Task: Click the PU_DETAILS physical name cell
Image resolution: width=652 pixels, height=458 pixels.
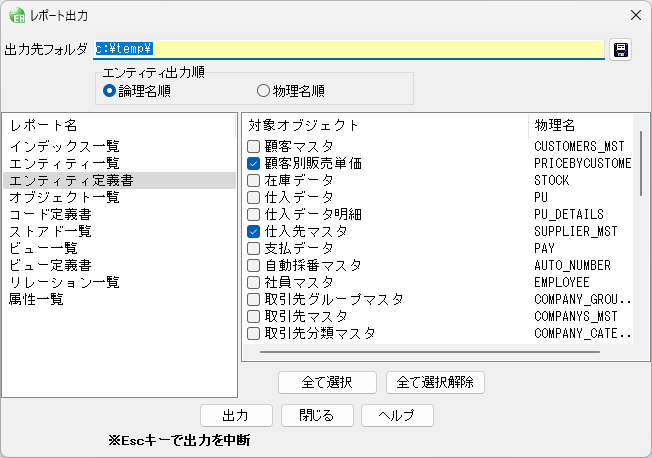Action: pos(569,214)
